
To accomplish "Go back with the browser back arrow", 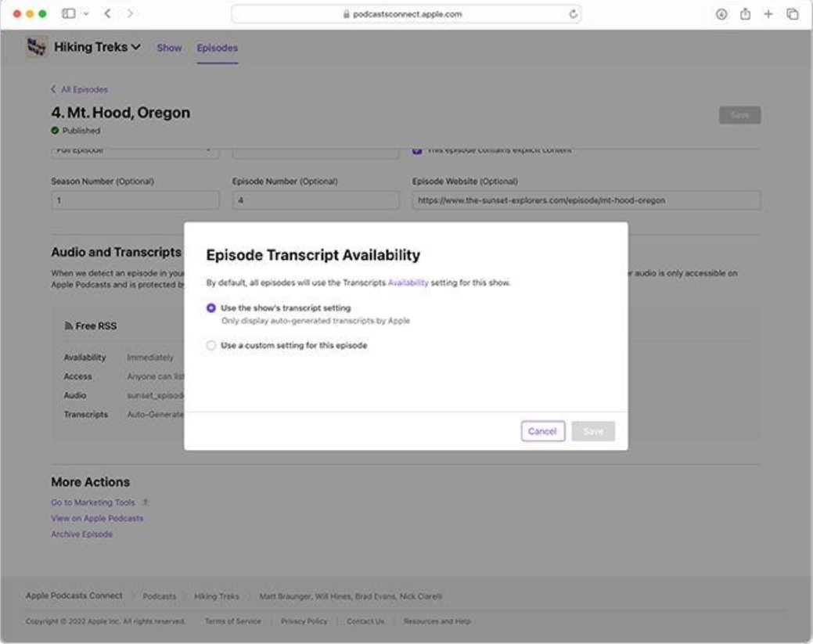I will 107,14.
